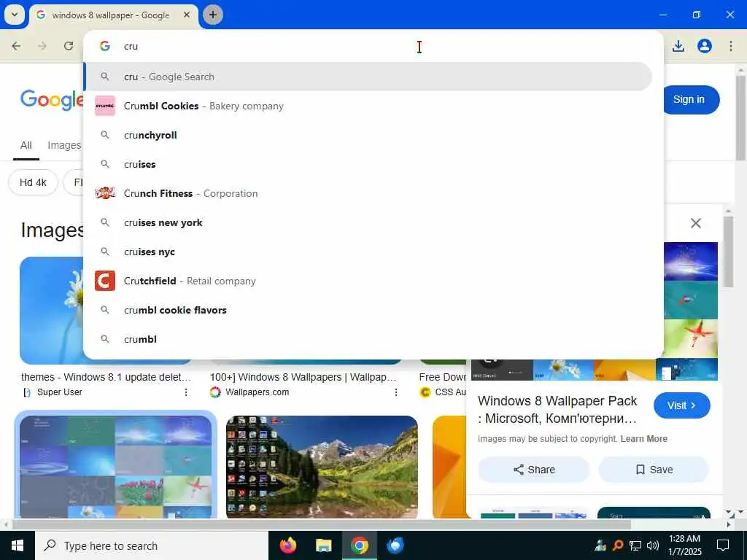Open the 100+ Windows 8 Wallpapers title
This screenshot has height=560, width=747.
point(303,377)
